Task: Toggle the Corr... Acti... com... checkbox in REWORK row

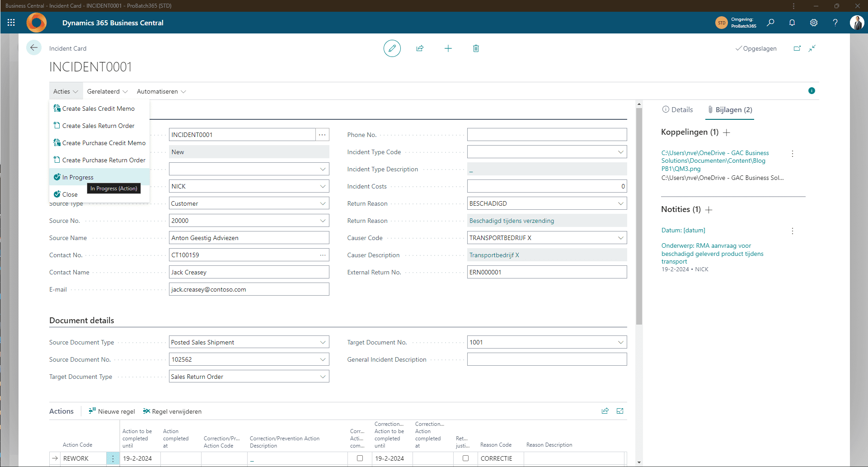Action: (x=360, y=458)
